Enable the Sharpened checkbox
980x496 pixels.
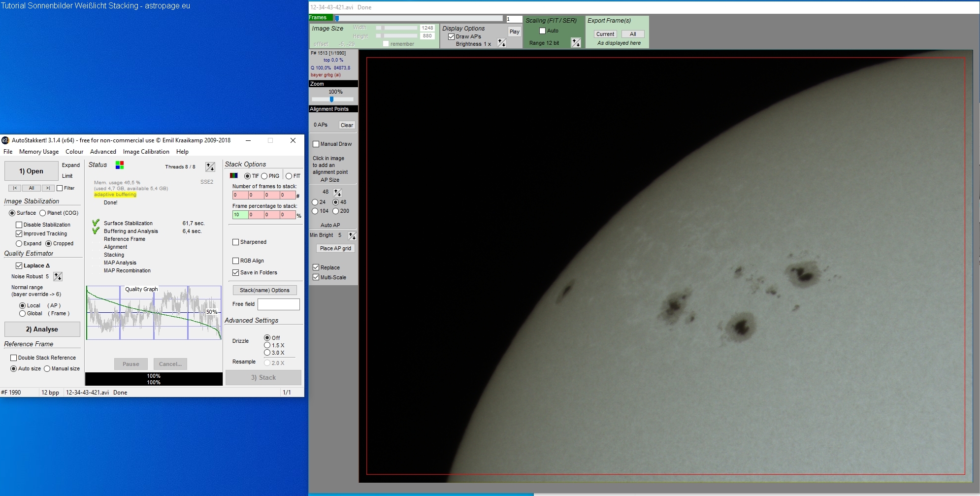coord(235,242)
